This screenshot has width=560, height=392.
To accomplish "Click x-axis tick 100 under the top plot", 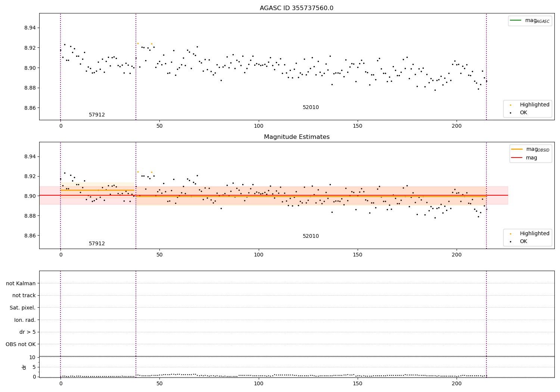I will pos(258,126).
